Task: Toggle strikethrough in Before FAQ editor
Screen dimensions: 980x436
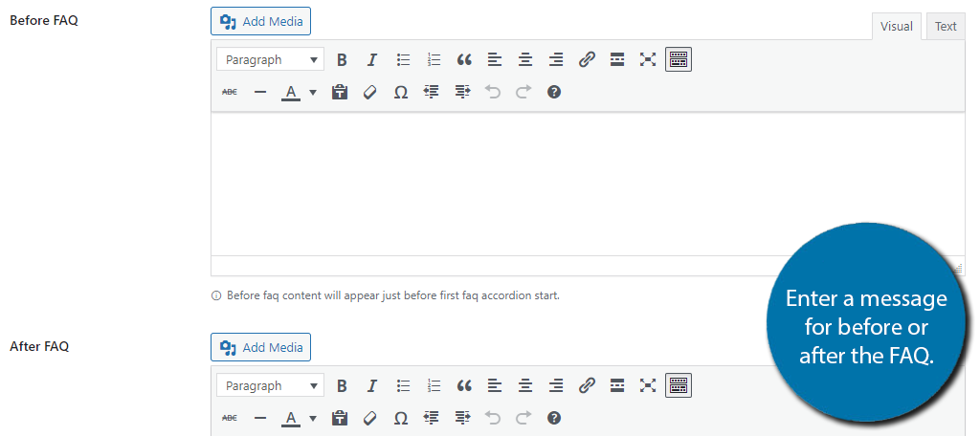Action: [x=230, y=93]
